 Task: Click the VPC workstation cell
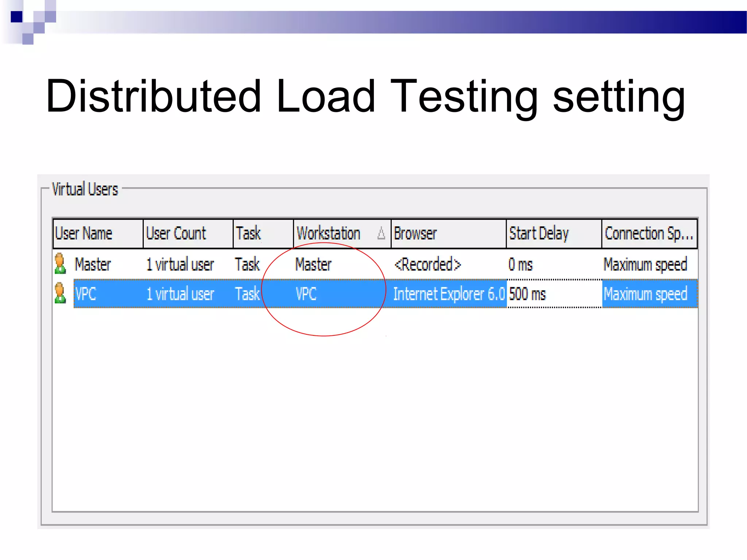[306, 294]
